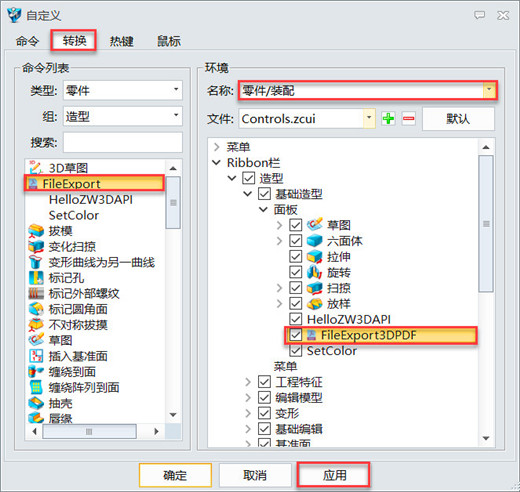Image resolution: width=520 pixels, height=492 pixels.
Task: Click the 默认 button
Action: click(458, 119)
